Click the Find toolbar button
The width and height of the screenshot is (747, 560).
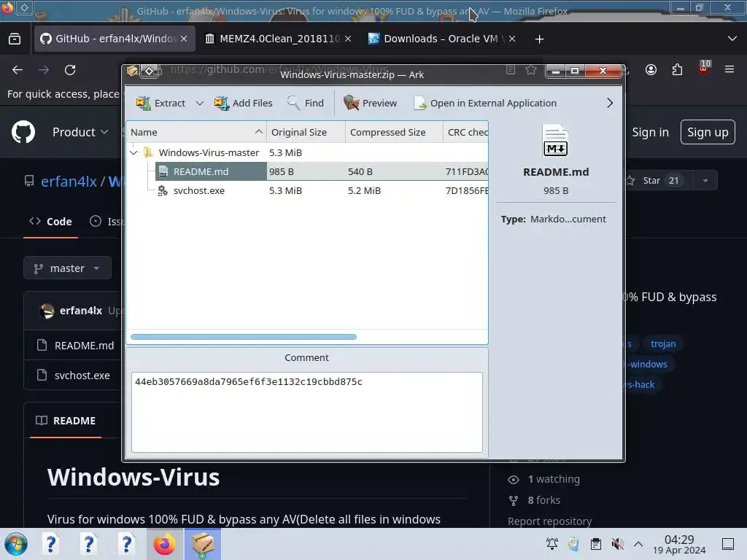[306, 104]
